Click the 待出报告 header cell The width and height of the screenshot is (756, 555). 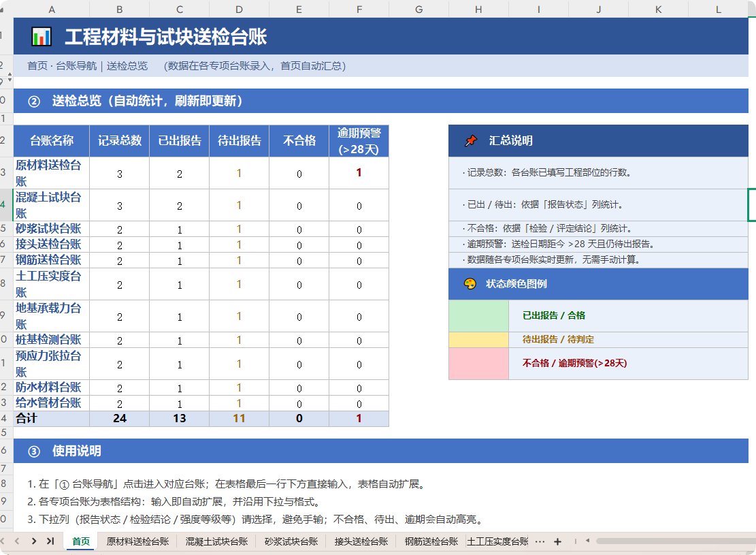239,141
